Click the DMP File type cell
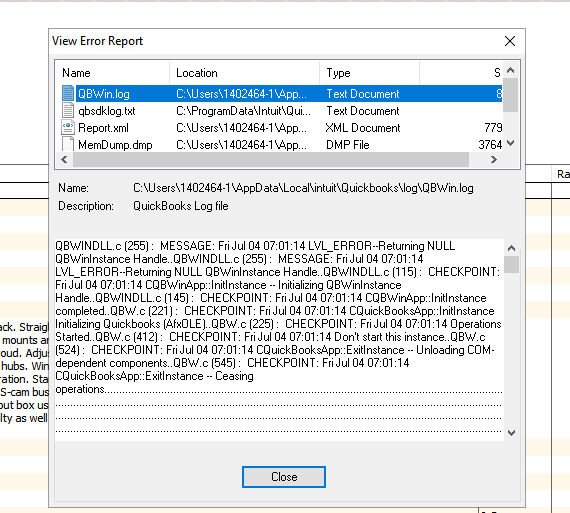Image resolution: width=570 pixels, height=513 pixels. [x=348, y=145]
